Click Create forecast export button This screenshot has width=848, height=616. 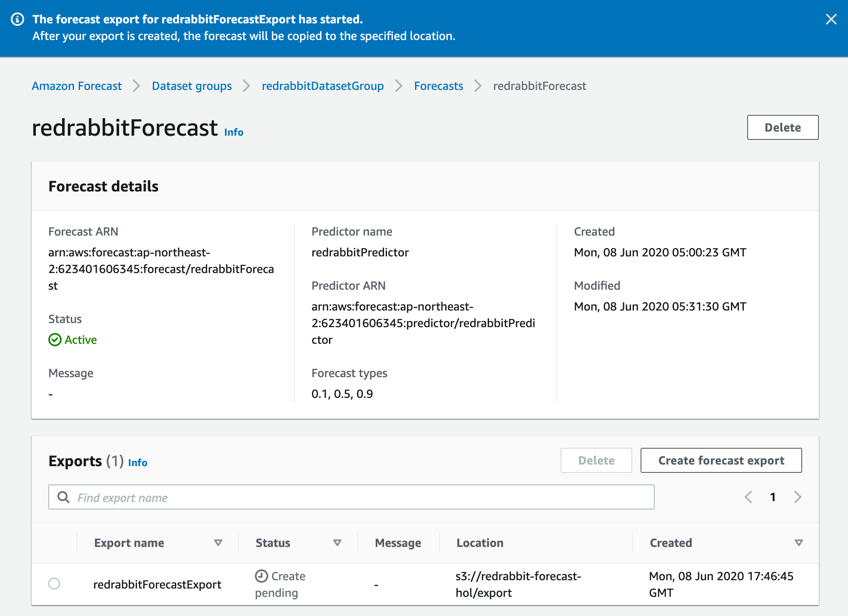click(x=721, y=460)
